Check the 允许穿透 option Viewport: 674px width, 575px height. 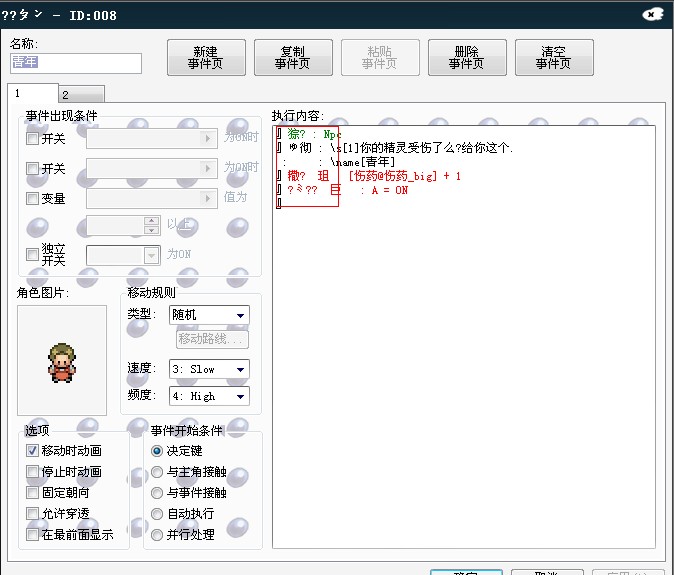(x=32, y=514)
